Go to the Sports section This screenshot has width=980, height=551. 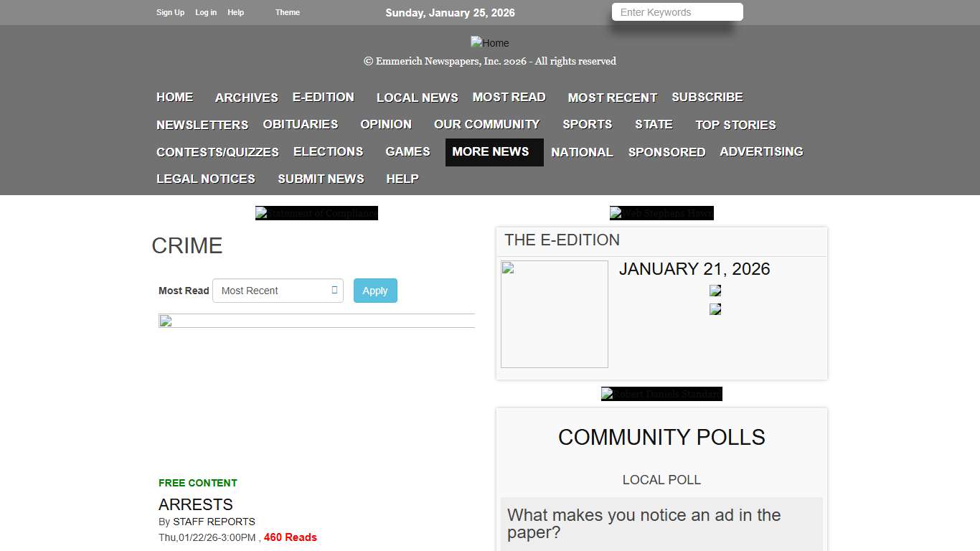pyautogui.click(x=587, y=124)
